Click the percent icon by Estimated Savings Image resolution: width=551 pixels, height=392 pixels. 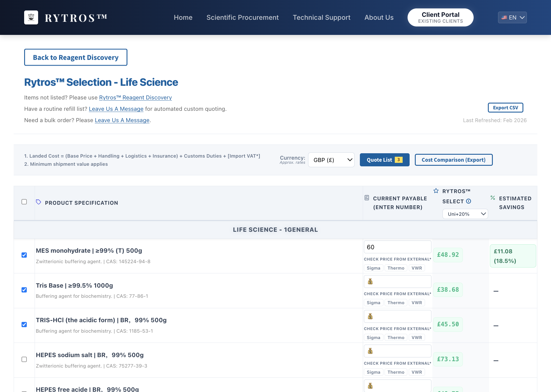tap(493, 198)
